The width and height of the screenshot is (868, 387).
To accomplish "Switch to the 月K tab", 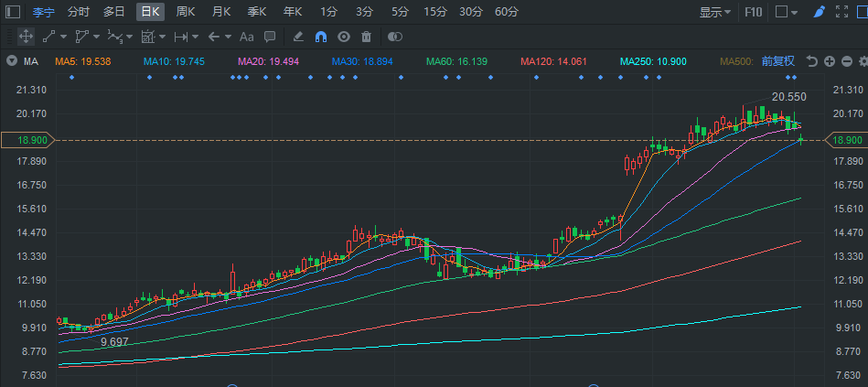I will pyautogui.click(x=221, y=12).
